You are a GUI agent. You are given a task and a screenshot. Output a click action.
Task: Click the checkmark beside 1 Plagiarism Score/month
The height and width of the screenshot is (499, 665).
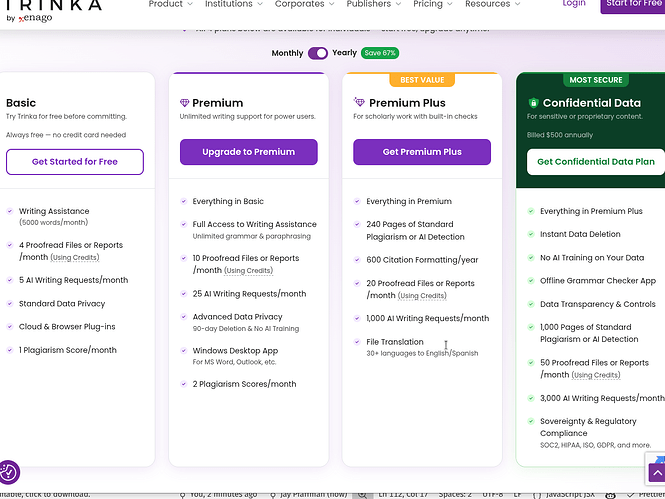point(10,350)
